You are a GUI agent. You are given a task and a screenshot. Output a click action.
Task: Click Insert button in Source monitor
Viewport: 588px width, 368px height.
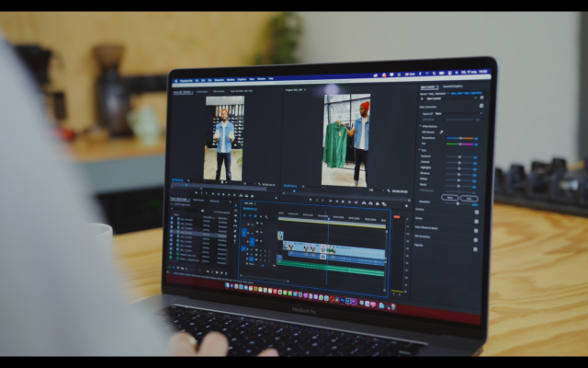tap(241, 196)
